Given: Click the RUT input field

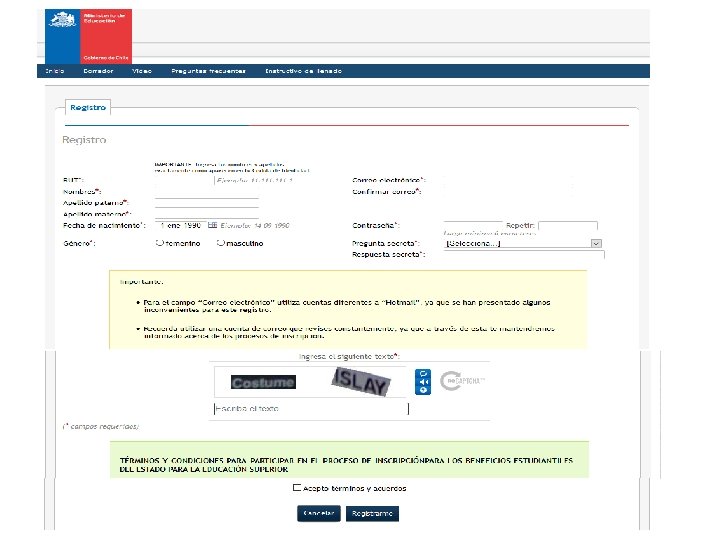Looking at the screenshot, I should click(x=184, y=180).
